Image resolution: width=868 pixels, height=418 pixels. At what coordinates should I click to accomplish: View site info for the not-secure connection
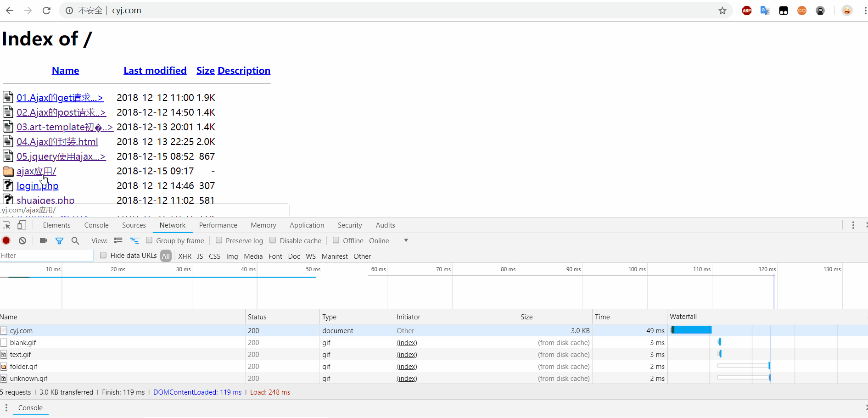pyautogui.click(x=69, y=11)
